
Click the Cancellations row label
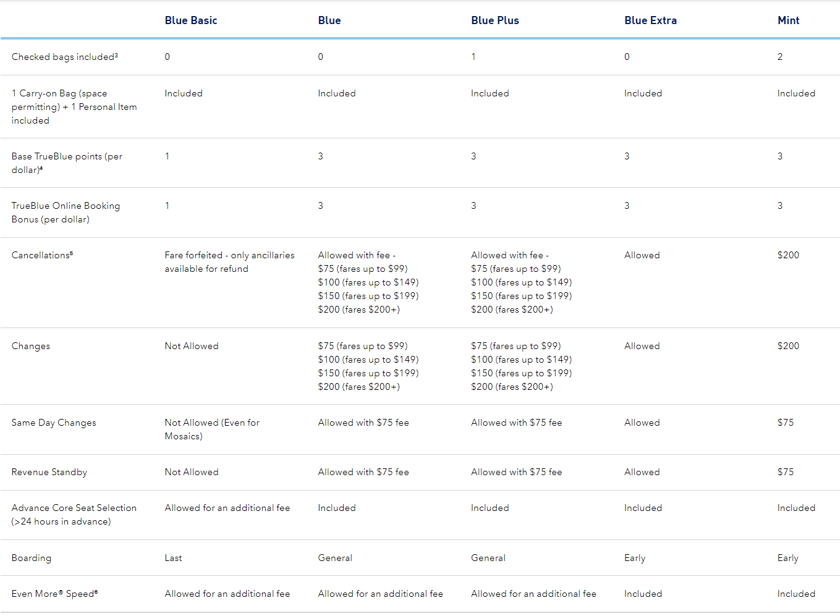pyautogui.click(x=42, y=255)
